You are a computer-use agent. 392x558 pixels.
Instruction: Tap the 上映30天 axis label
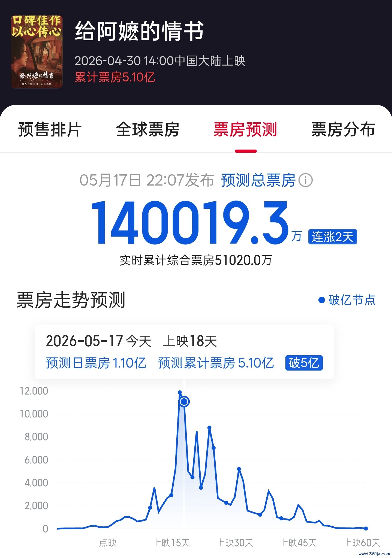click(x=235, y=543)
